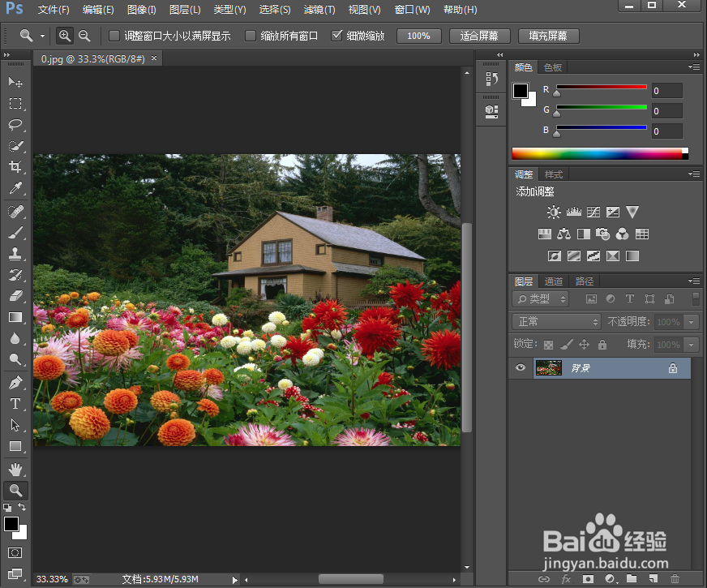Select the Brush tool
The height and width of the screenshot is (588, 707).
15,233
